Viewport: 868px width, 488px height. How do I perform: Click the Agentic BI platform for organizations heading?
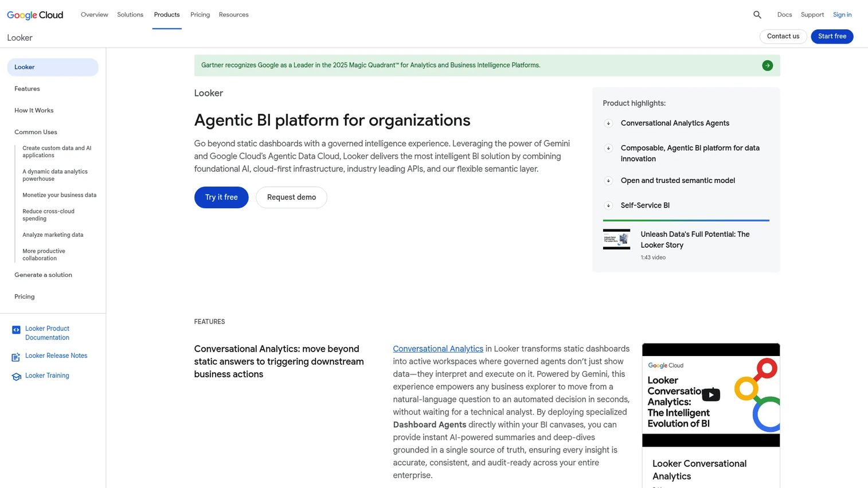[x=333, y=120]
